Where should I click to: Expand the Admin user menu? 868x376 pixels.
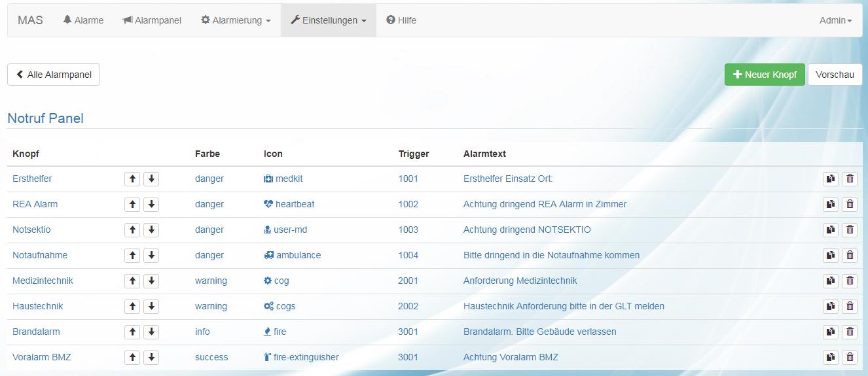(x=836, y=20)
